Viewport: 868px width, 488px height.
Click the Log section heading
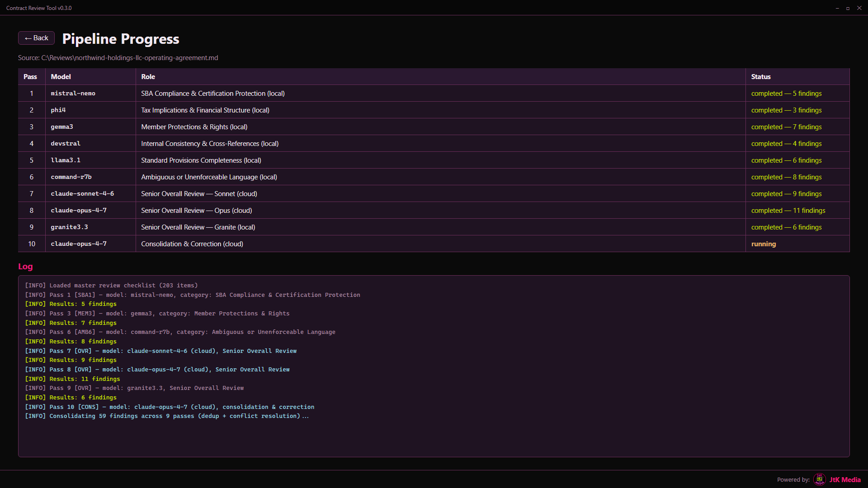coord(25,267)
